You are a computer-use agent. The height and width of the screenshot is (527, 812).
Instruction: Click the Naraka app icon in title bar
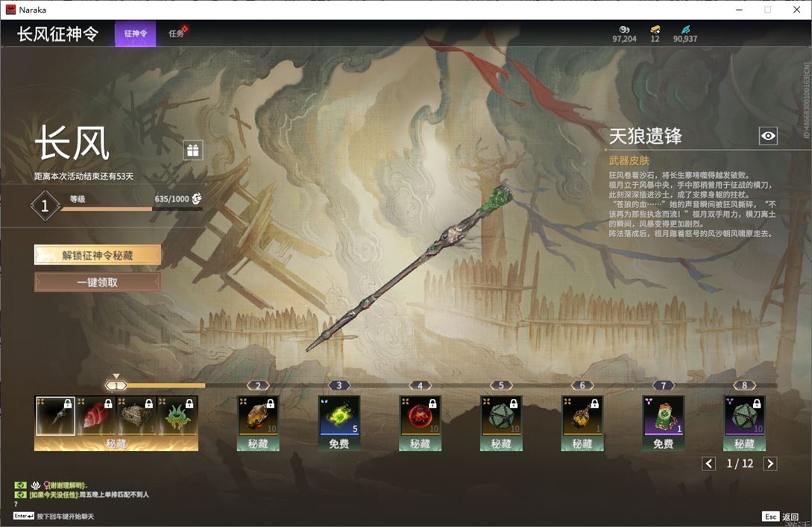10,10
